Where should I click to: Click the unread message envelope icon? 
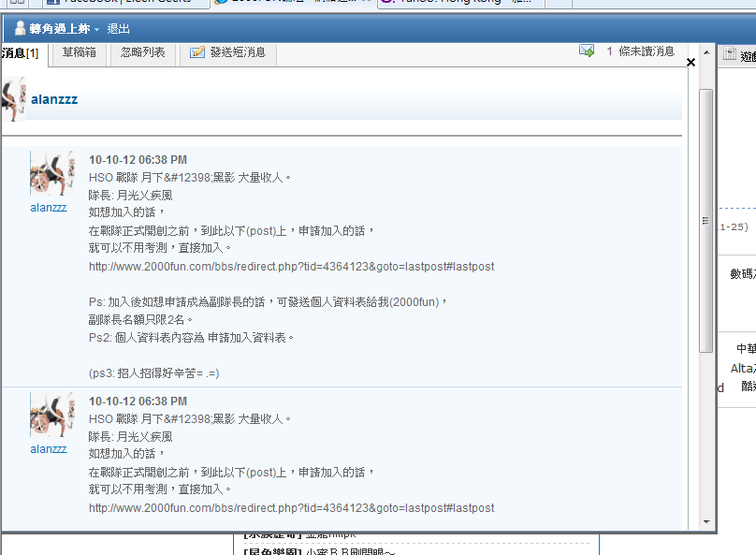[x=587, y=51]
